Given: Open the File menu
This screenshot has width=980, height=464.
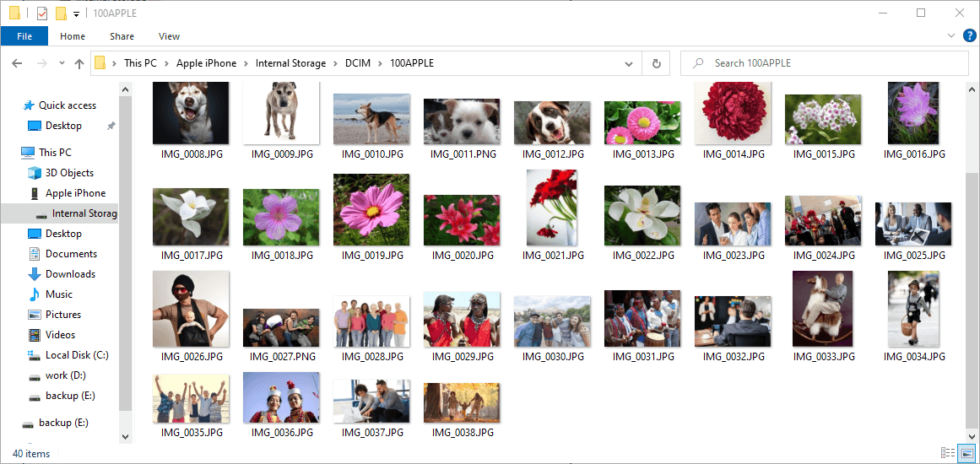Looking at the screenshot, I should pos(24,36).
